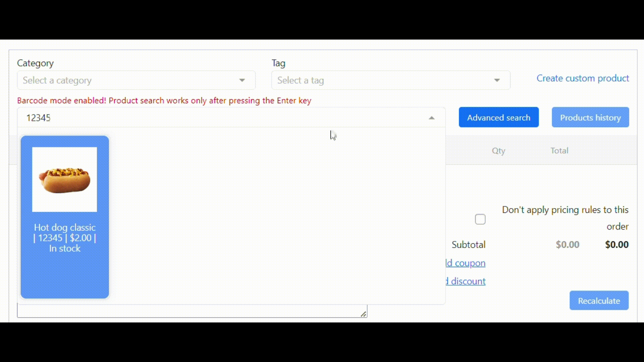Click the Advanced search button

499,117
